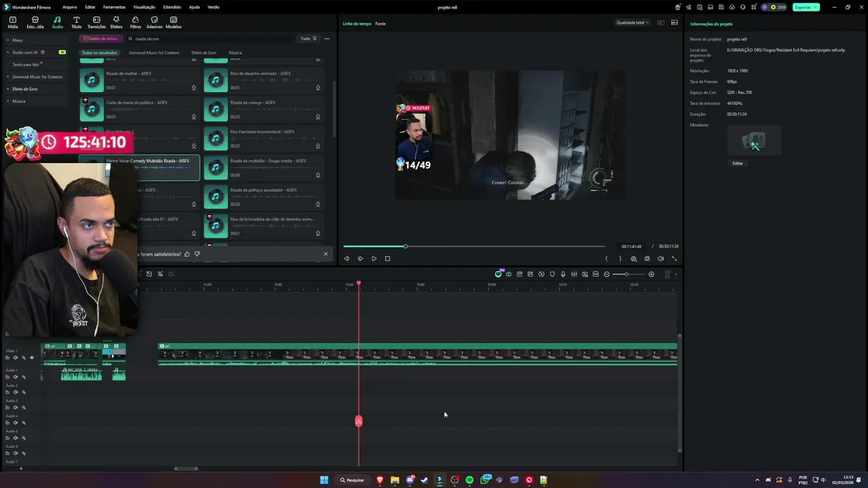Open the Filtros panel icon

point(136,22)
